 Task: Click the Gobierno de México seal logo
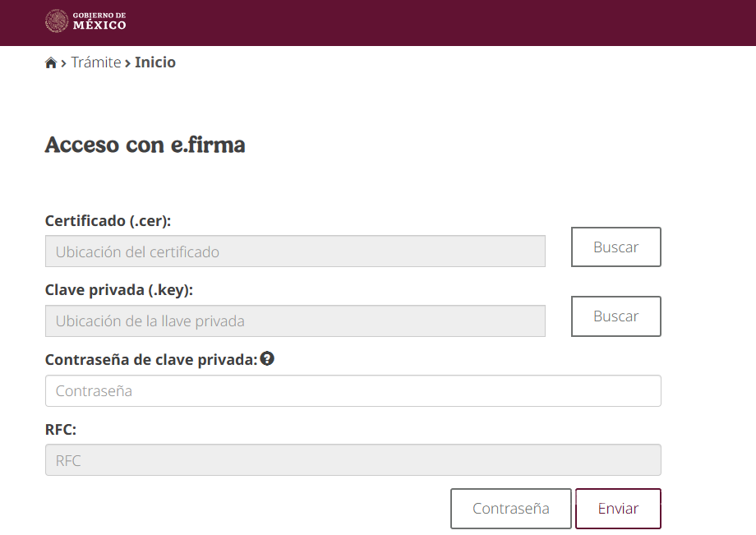(x=57, y=21)
